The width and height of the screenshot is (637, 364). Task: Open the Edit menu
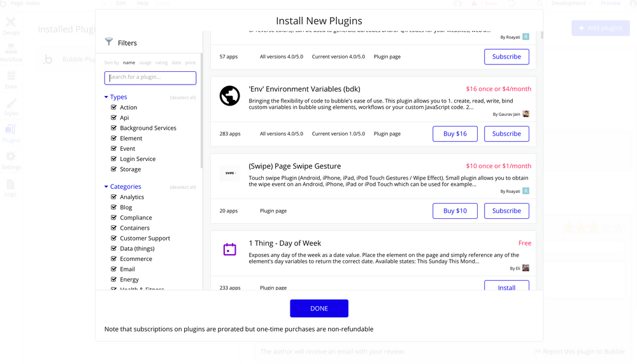tap(120, 3)
